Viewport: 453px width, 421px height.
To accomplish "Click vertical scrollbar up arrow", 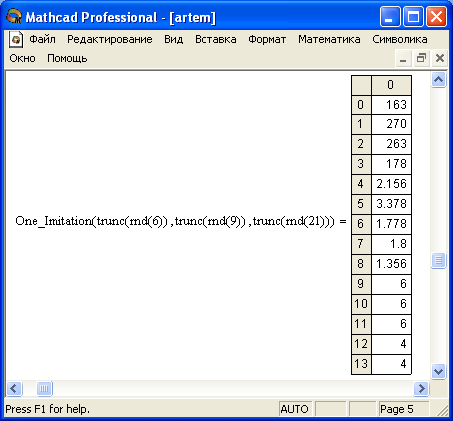I will point(438,80).
